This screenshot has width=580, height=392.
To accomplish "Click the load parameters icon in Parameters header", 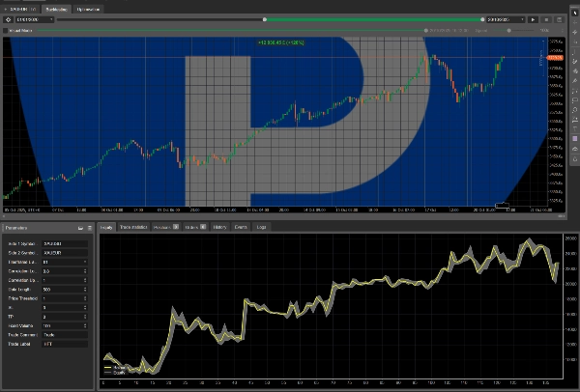I will [80, 228].
